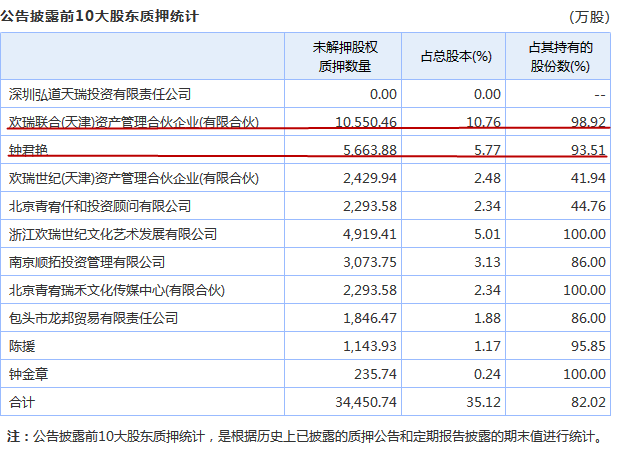The width and height of the screenshot is (621, 452).
Task: Click share capital percentage 2.48
Action: (x=487, y=178)
